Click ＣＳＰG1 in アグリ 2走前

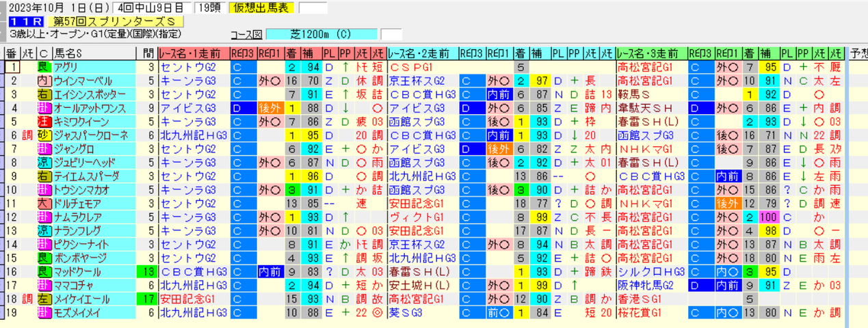[411, 67]
